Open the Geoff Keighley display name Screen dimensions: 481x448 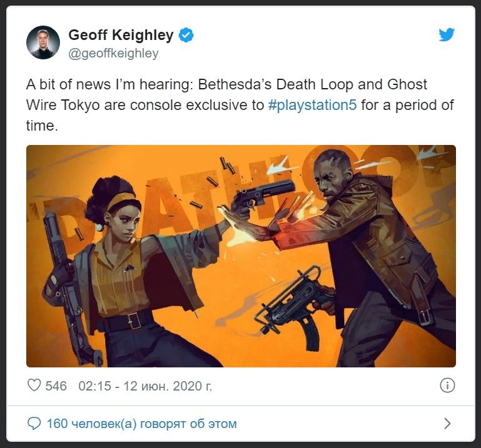coord(121,34)
